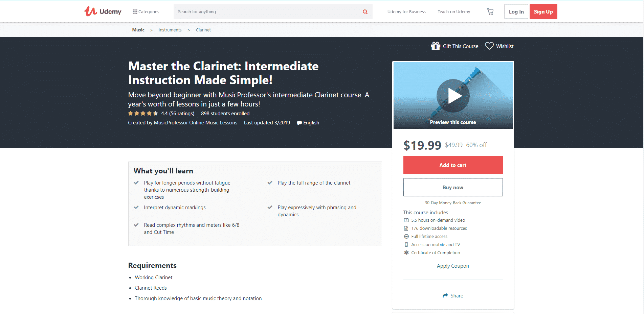Click the Udemy logo

[103, 11]
